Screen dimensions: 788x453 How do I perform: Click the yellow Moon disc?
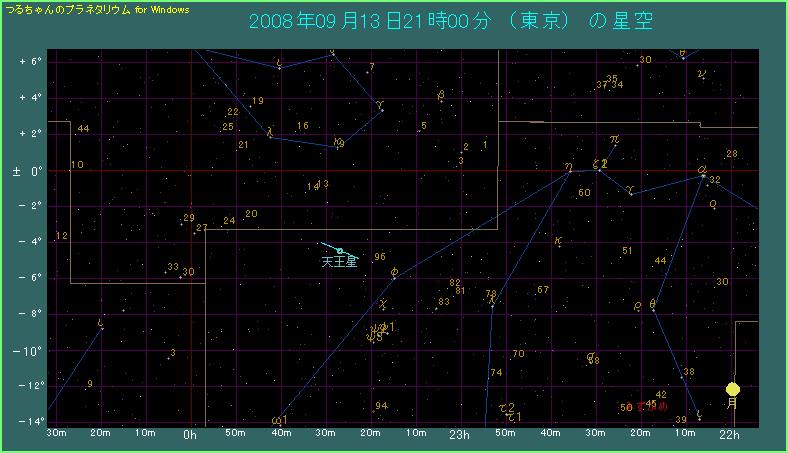point(733,389)
